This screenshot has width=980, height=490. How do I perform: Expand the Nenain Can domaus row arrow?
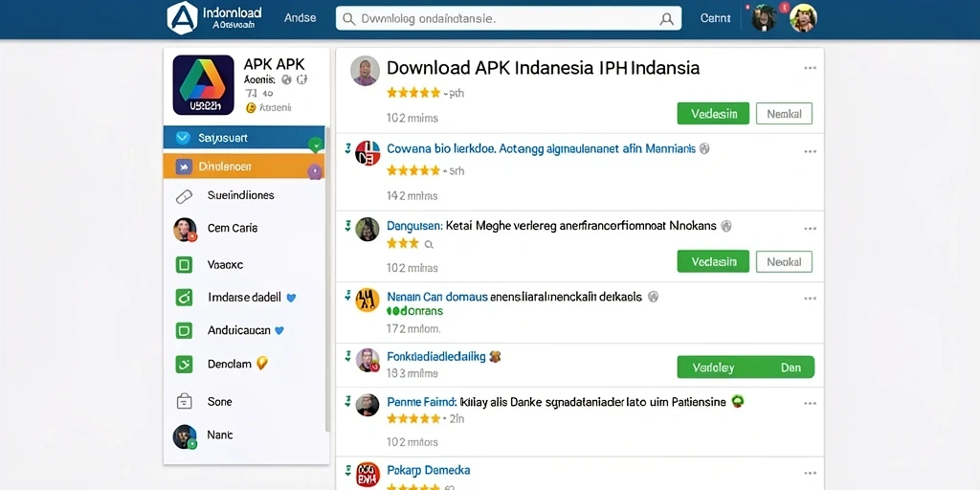[x=347, y=297]
